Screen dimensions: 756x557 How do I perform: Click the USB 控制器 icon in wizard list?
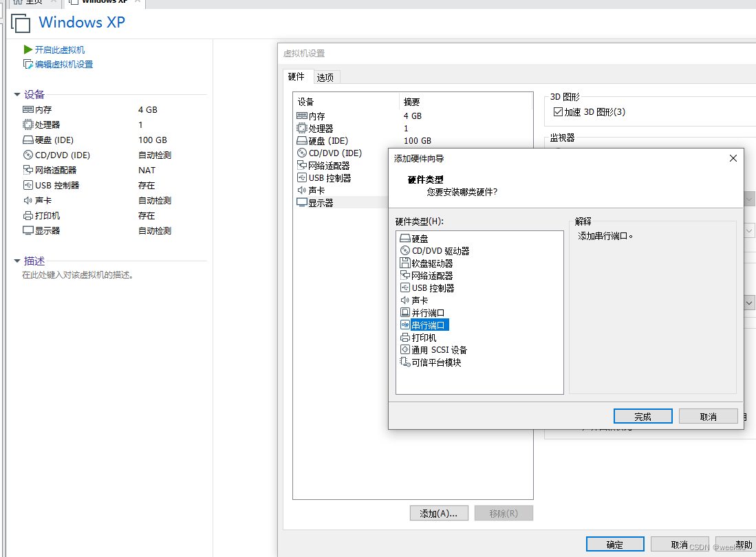click(405, 287)
